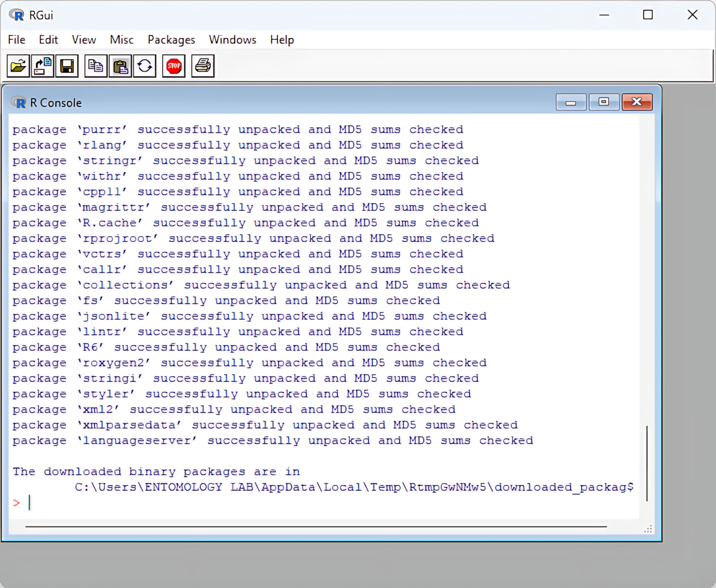Click the Print toolbar icon
The height and width of the screenshot is (588, 716).
[x=203, y=66]
